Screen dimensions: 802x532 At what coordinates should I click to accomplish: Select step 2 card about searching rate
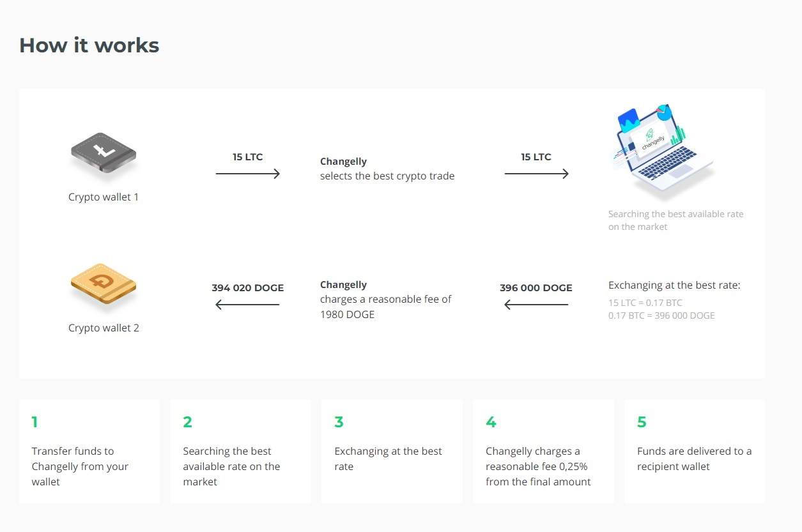(240, 451)
